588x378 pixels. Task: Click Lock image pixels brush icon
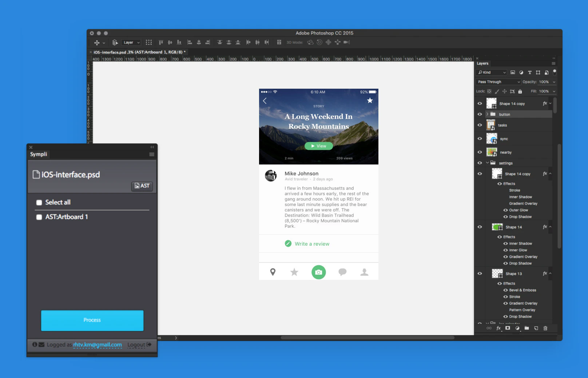click(497, 91)
